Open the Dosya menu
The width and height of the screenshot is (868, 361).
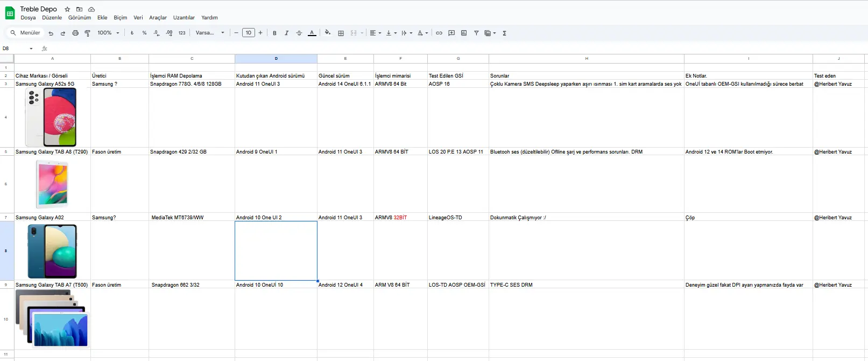(x=28, y=18)
